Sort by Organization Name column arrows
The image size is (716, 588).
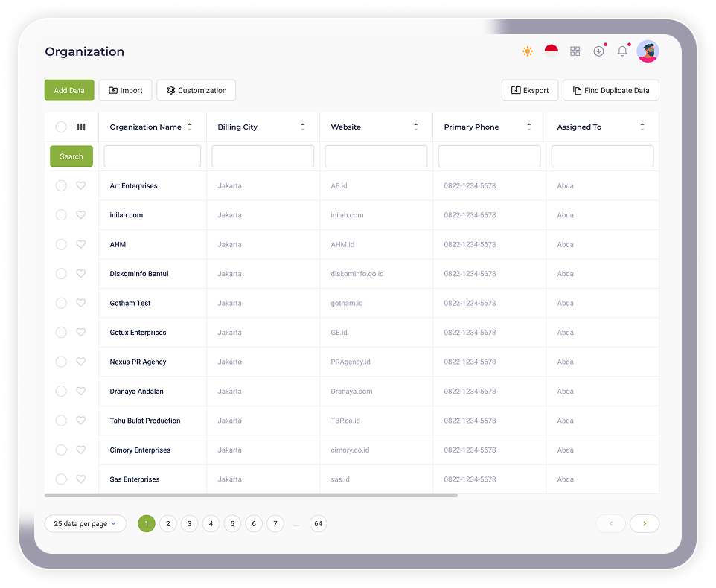click(189, 127)
